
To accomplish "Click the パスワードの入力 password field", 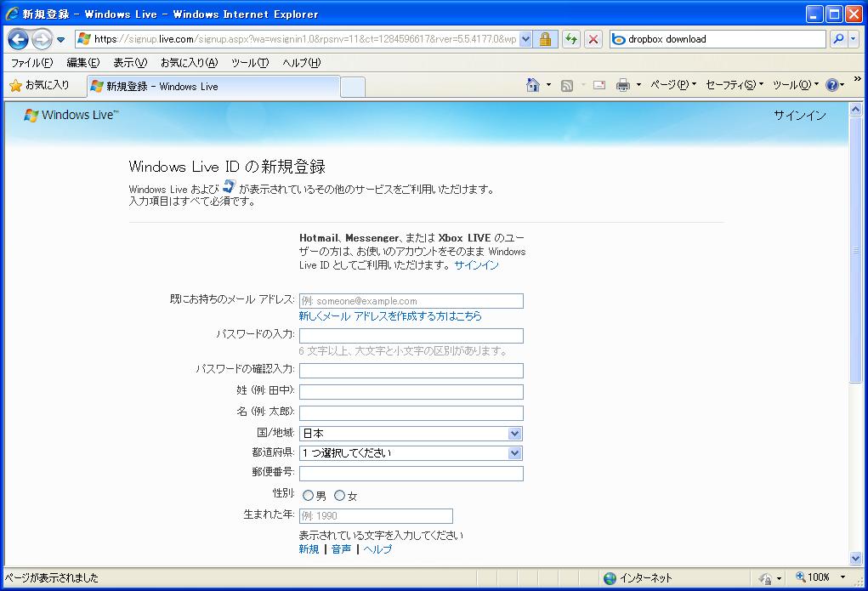I will tap(411, 336).
